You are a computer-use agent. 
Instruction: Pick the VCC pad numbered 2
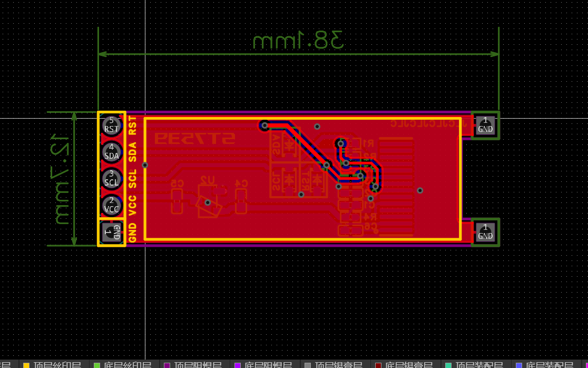click(x=111, y=205)
